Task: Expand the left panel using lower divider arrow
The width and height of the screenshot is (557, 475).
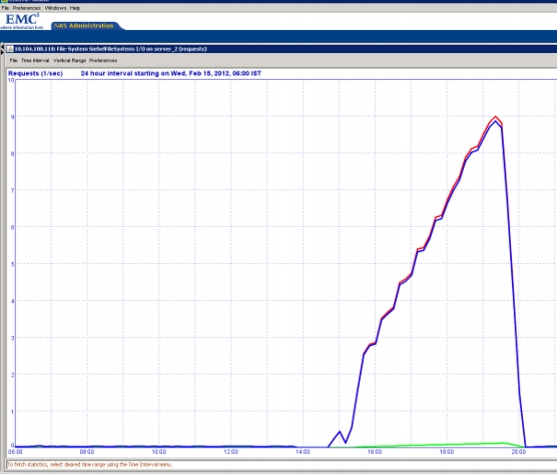Action: [x=2, y=52]
